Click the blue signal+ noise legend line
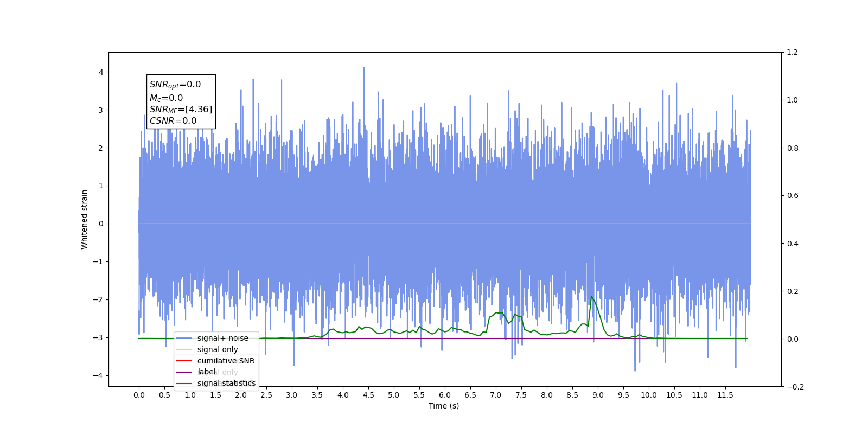The width and height of the screenshot is (868, 434). click(x=184, y=338)
